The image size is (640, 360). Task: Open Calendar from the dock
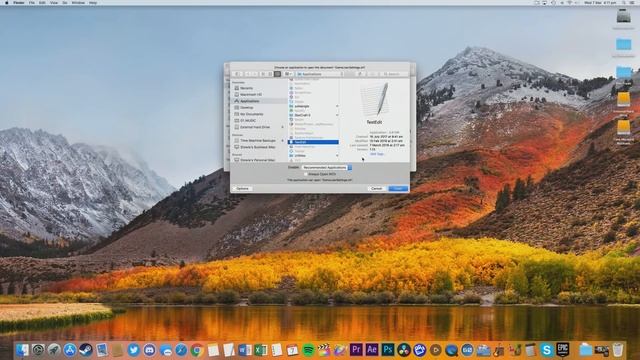[x=292, y=350]
